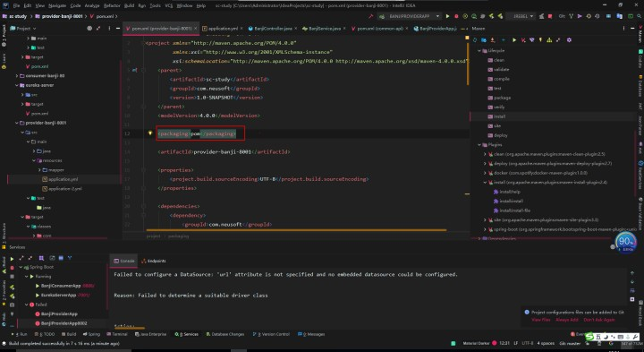This screenshot has width=644, height=352.
Task: Close the pom.xml (provider-banji-8001) tab
Action: pyautogui.click(x=196, y=29)
